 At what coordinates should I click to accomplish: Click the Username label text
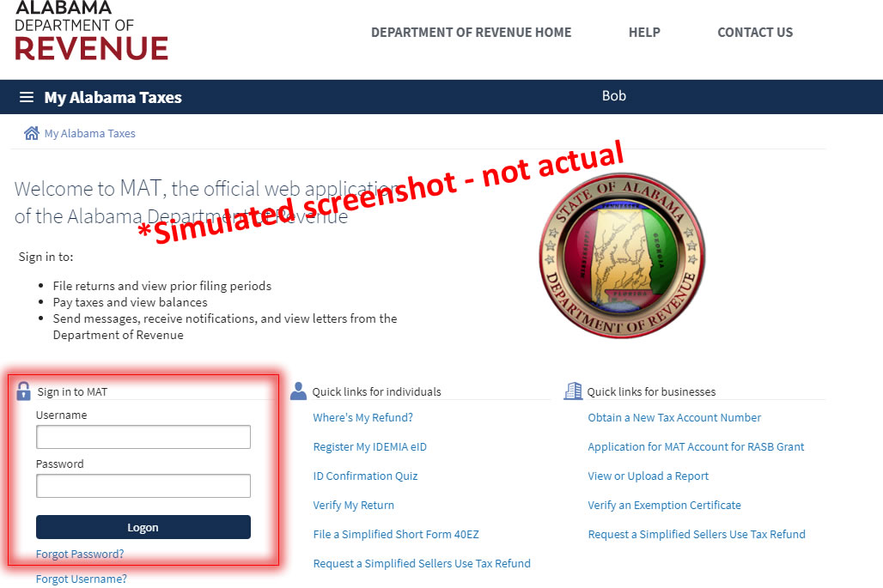pos(61,415)
